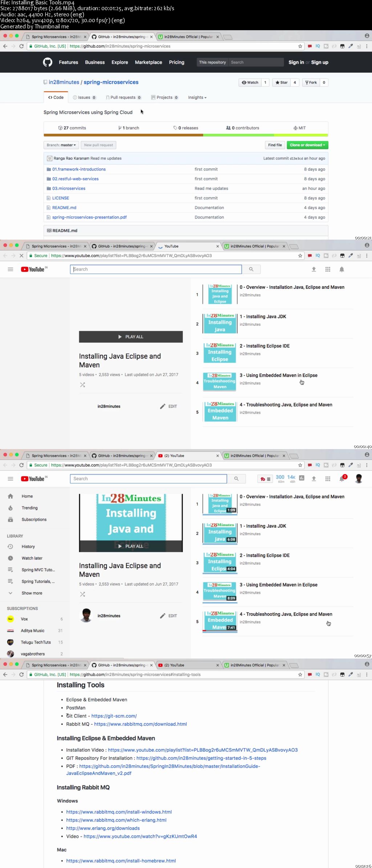Click the in28minutes owner link in the repo title
Image resolution: width=372 pixels, height=868 pixels.
point(64,82)
